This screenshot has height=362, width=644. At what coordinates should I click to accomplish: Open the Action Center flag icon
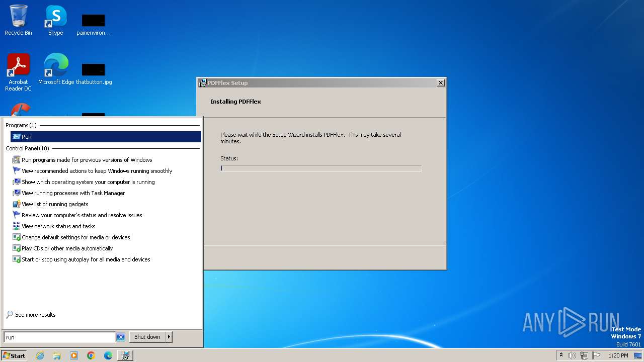(596, 355)
